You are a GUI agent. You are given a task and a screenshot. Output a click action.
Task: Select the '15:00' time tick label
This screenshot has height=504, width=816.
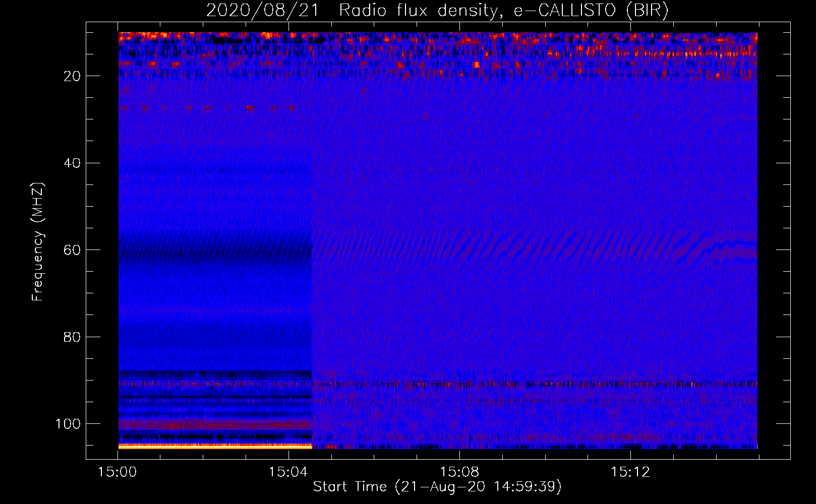(x=118, y=472)
